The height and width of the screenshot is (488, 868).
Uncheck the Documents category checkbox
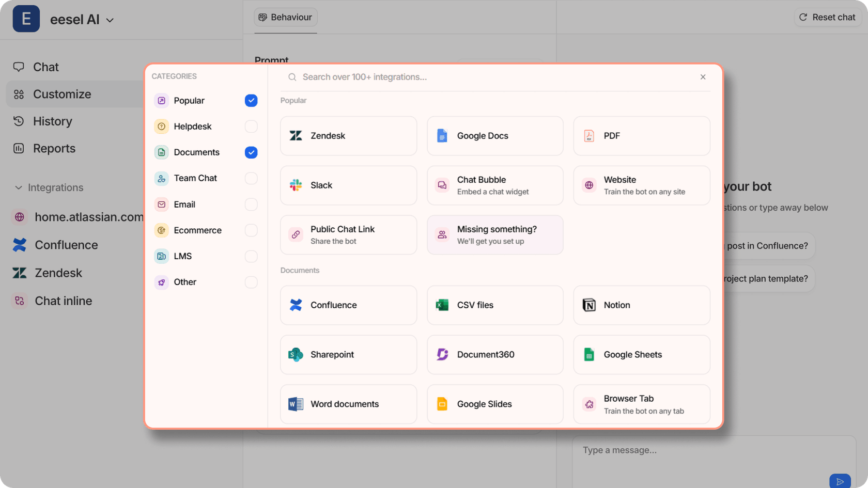(x=251, y=152)
